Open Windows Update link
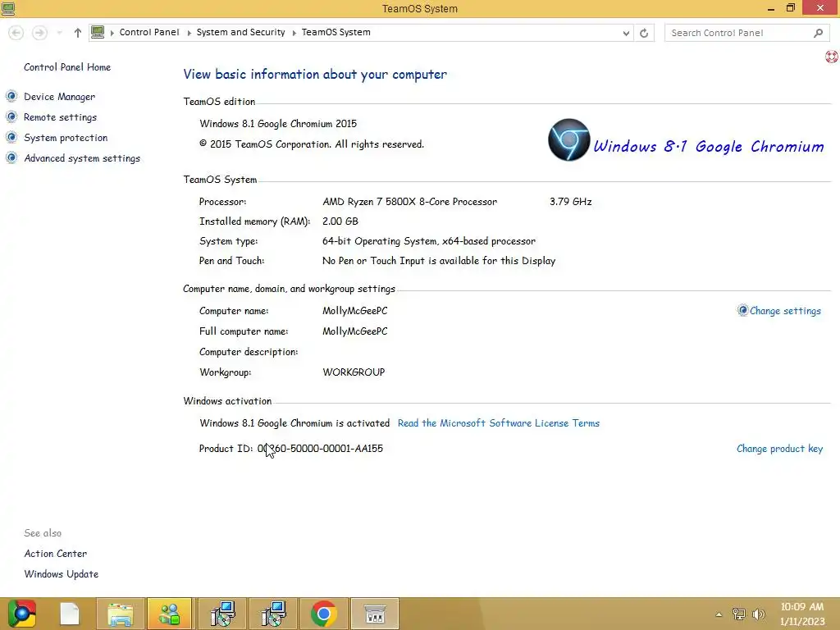840x630 pixels. coord(61,573)
